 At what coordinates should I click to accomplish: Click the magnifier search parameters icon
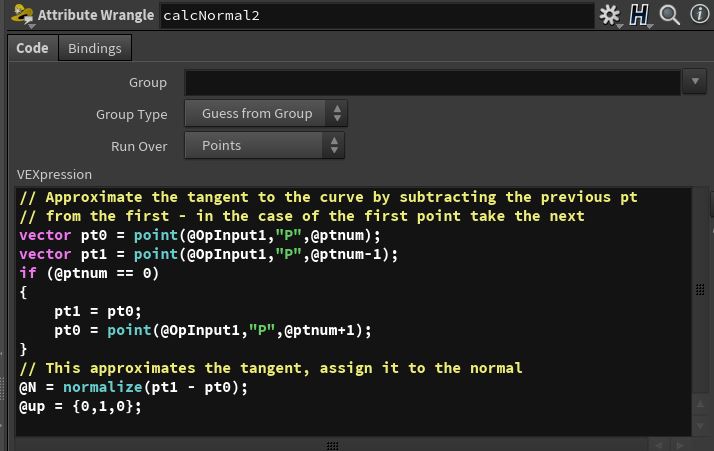click(x=669, y=15)
